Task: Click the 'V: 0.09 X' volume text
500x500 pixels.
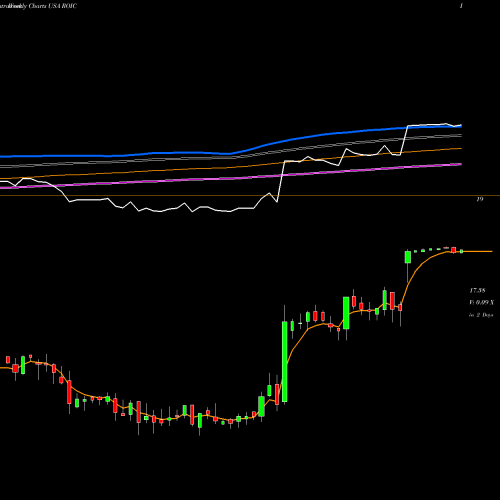Action: (x=481, y=303)
